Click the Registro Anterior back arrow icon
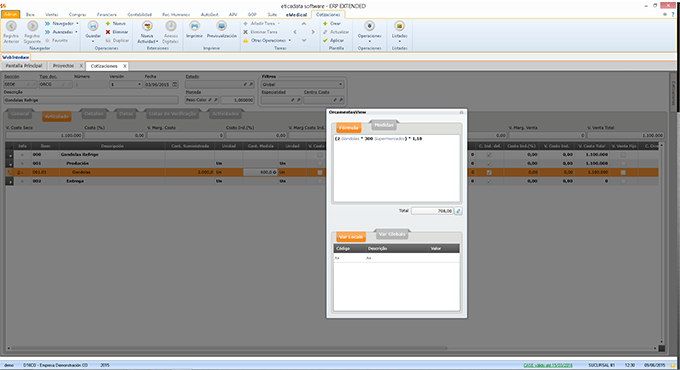The height and width of the screenshot is (370, 680). (11, 26)
